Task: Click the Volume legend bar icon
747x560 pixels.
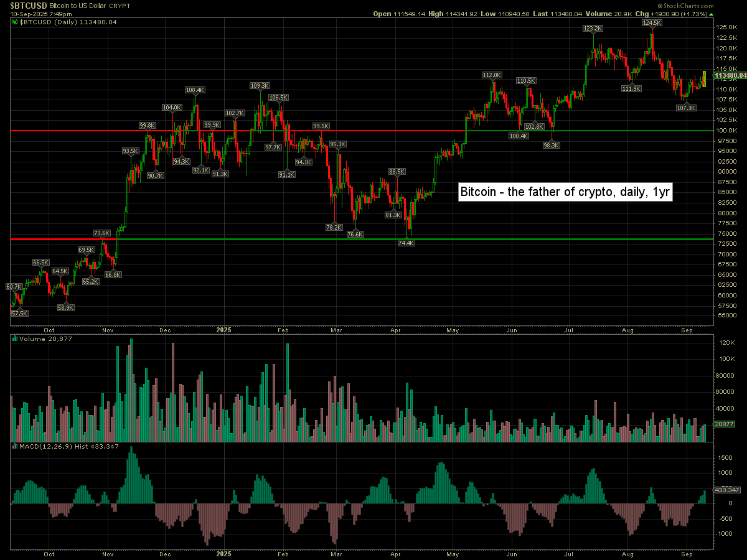Action: tap(15, 339)
